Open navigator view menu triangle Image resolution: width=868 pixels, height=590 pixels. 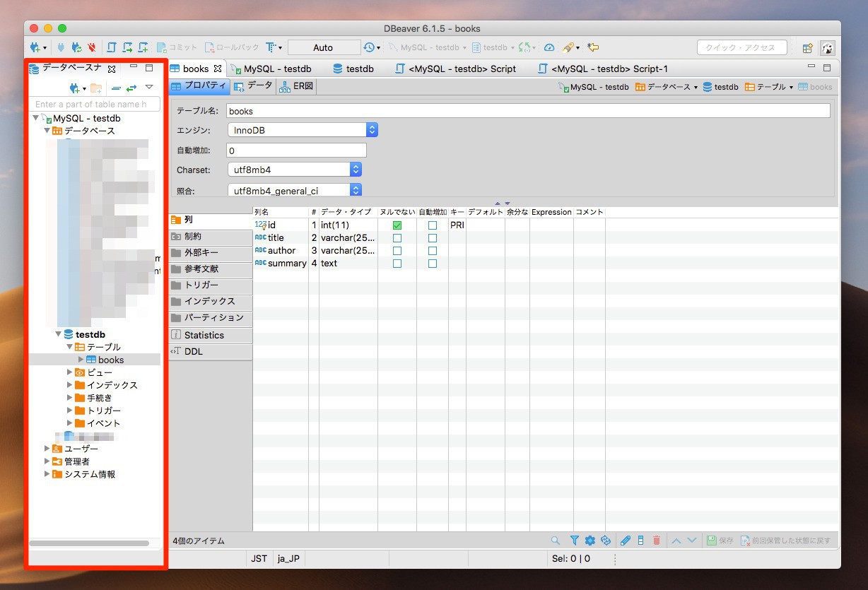[x=149, y=87]
